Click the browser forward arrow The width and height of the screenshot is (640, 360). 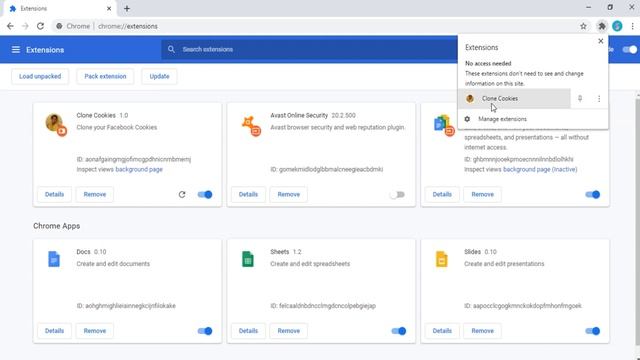tap(25, 26)
